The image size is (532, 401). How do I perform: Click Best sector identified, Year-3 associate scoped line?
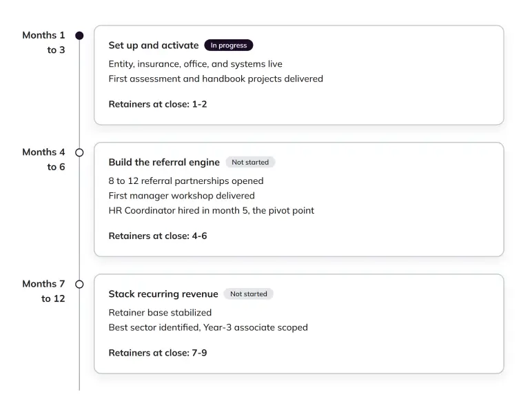208,328
